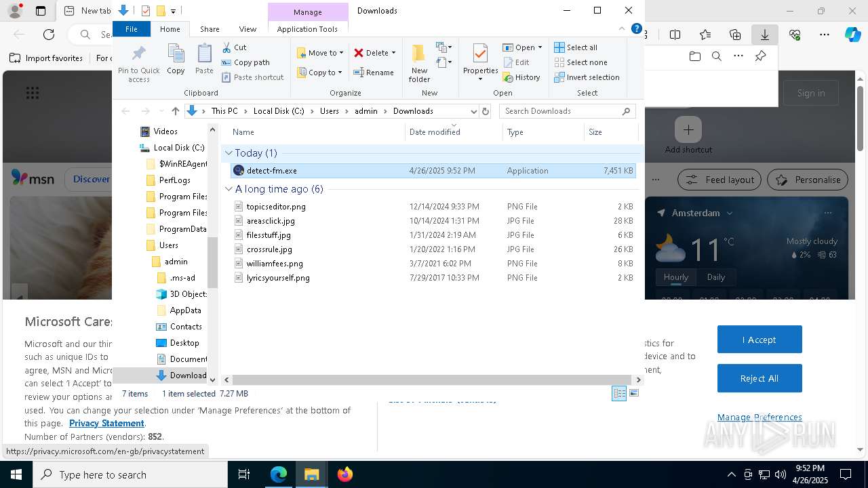Open Manage Preferences link
Image resolution: width=868 pixels, height=488 pixels.
click(759, 418)
